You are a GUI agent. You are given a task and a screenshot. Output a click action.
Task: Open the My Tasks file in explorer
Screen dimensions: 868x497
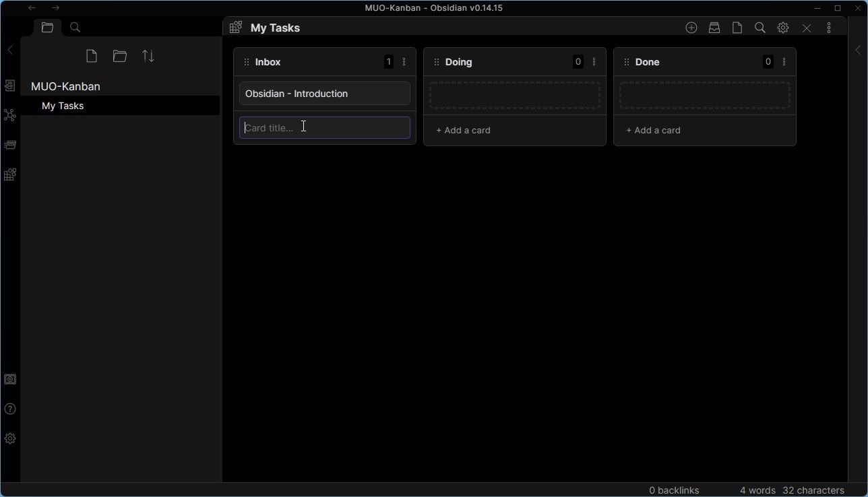click(x=120, y=106)
